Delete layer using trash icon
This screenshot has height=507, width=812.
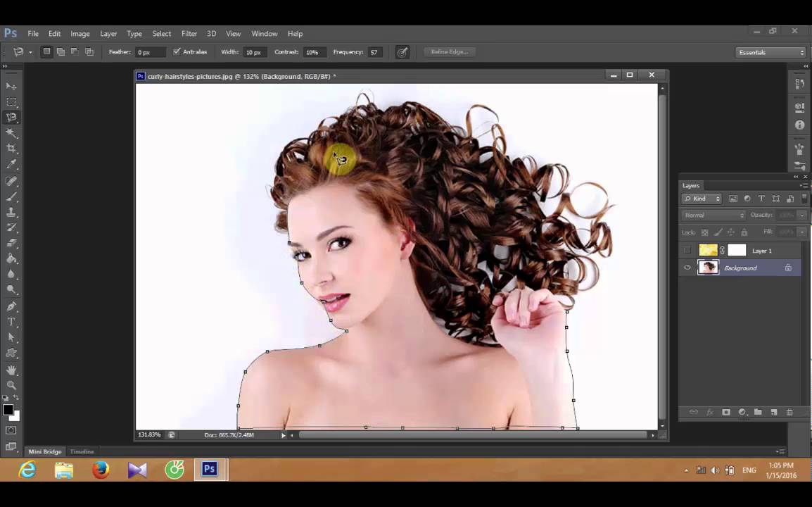click(789, 412)
